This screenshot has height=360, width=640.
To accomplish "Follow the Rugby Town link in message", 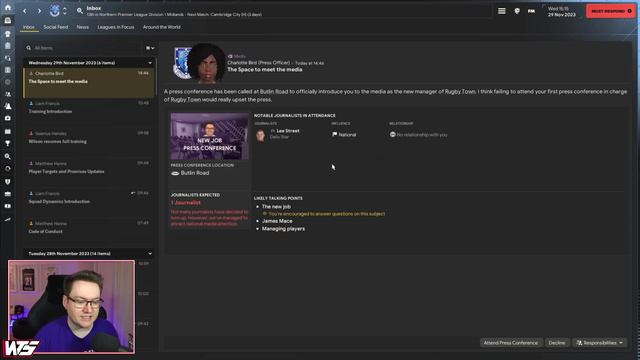I will [460, 91].
